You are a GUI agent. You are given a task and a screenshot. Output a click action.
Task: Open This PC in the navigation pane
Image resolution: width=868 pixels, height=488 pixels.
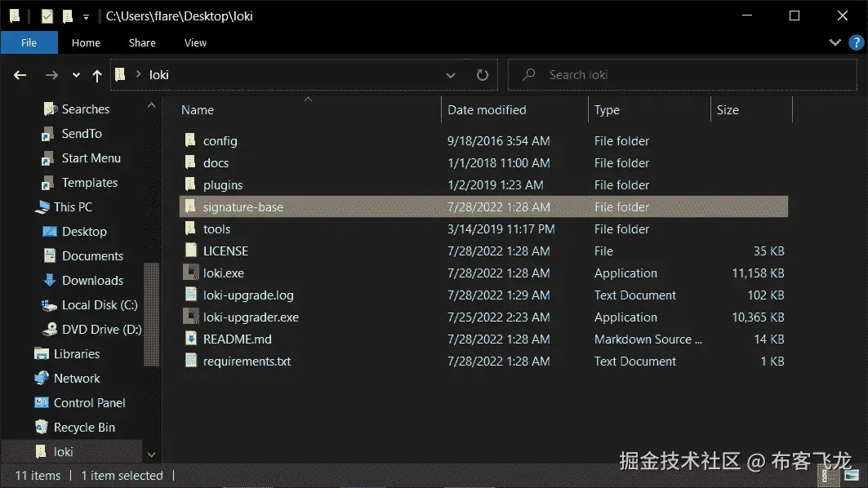tap(73, 206)
